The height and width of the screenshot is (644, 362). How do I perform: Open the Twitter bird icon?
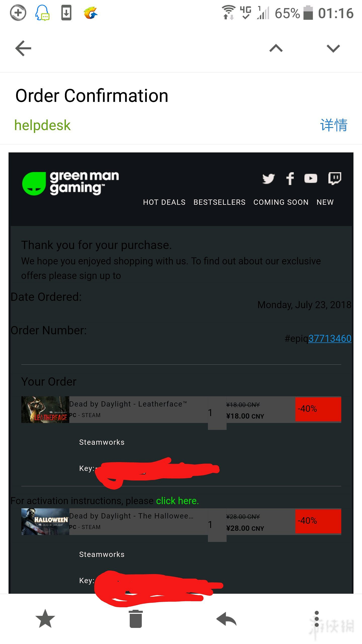point(268,179)
